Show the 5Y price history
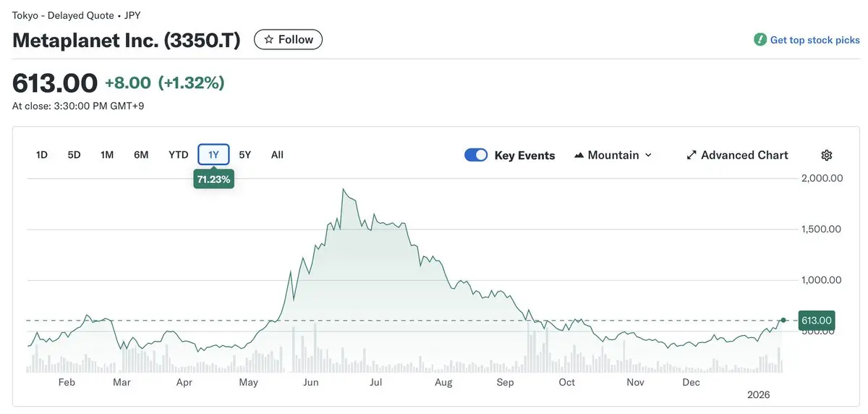 pos(245,155)
